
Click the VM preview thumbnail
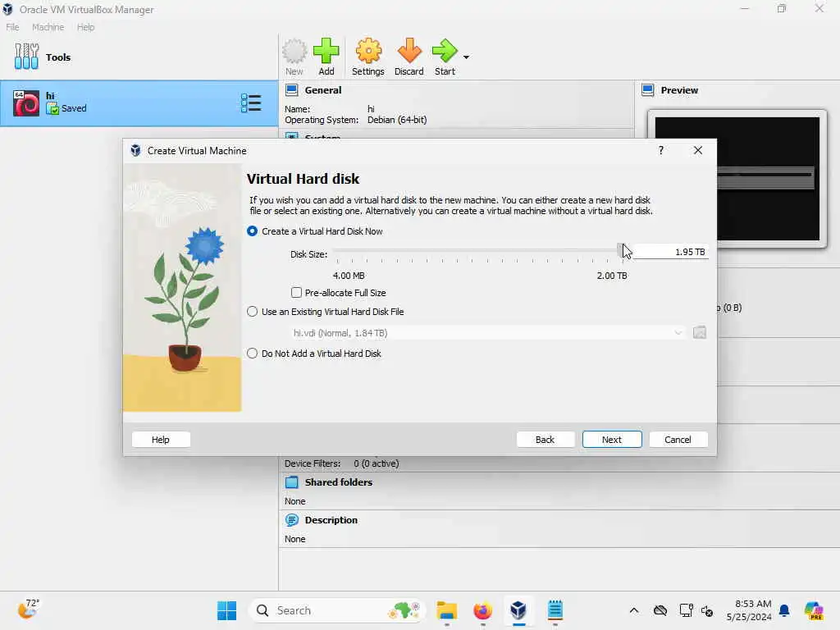(x=737, y=179)
